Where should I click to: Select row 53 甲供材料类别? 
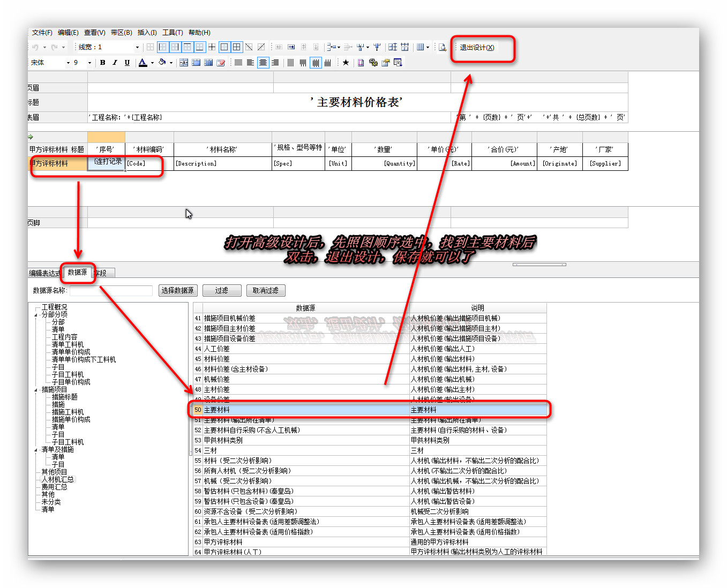(370, 440)
